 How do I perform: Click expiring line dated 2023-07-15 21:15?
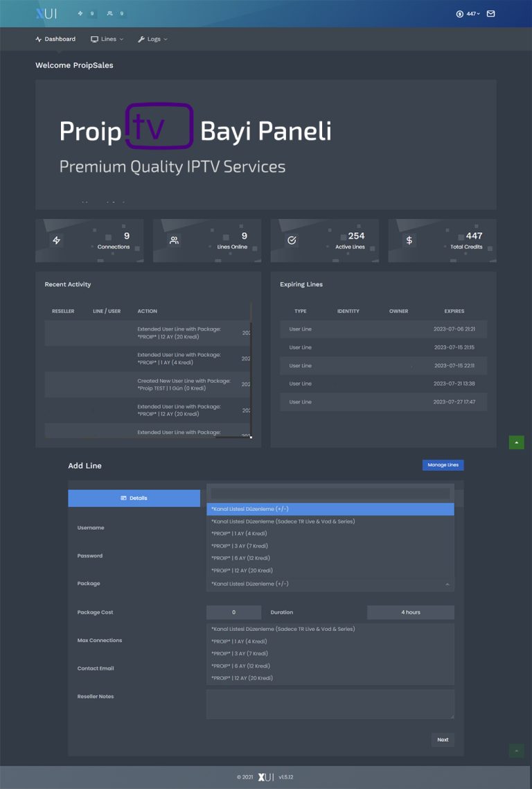384,348
